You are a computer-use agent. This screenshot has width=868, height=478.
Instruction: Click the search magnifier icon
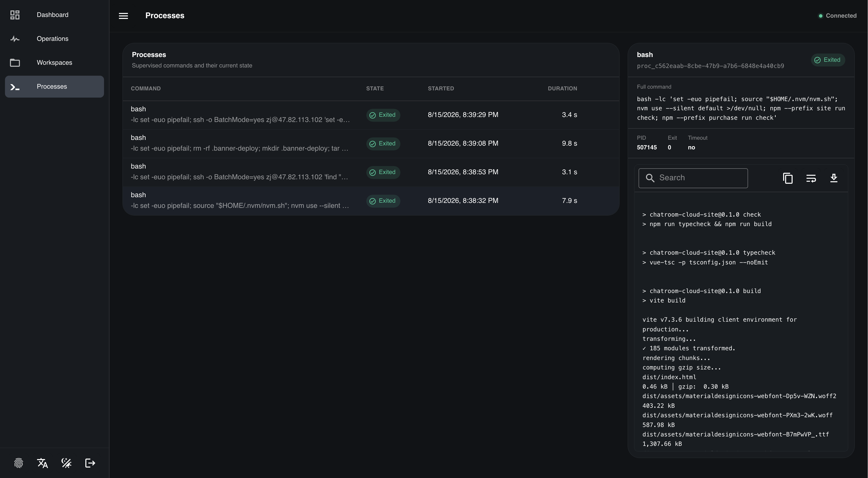tap(650, 178)
